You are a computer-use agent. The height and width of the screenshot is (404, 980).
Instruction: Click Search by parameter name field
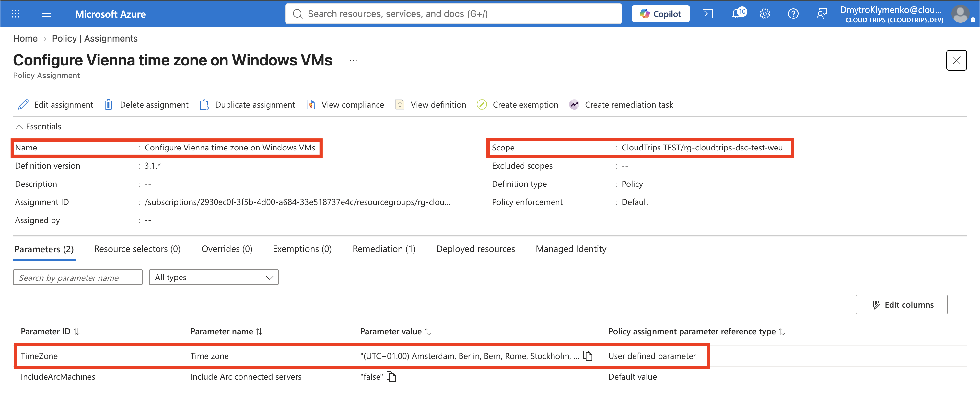pyautogui.click(x=77, y=278)
